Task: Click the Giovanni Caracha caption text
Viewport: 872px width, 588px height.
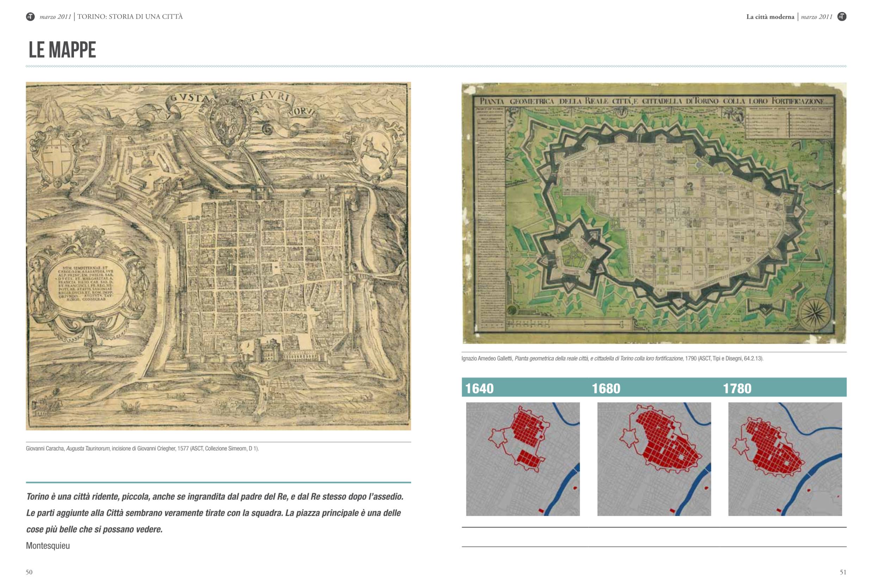Action: [142, 449]
